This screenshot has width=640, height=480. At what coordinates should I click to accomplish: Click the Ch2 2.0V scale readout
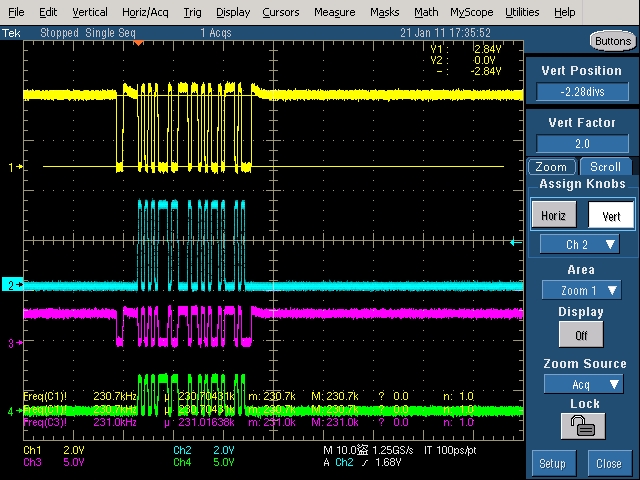click(204, 450)
